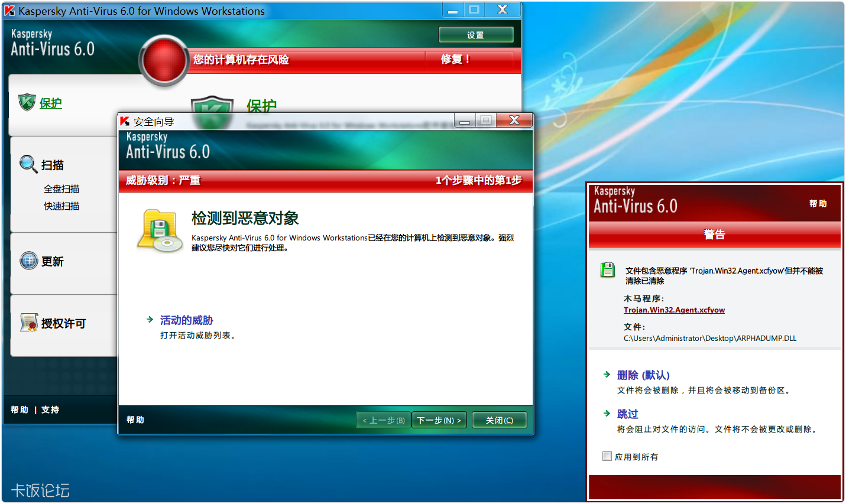Click the green shield icon beside 保护

pyautogui.click(x=27, y=102)
